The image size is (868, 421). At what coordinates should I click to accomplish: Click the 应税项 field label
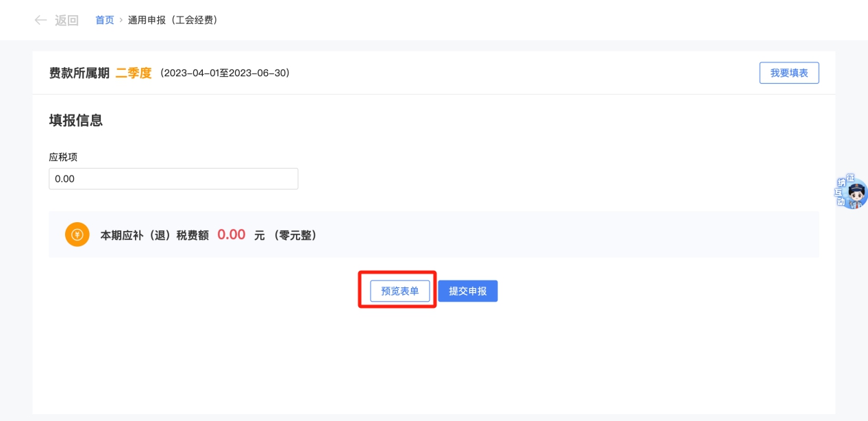coord(63,157)
